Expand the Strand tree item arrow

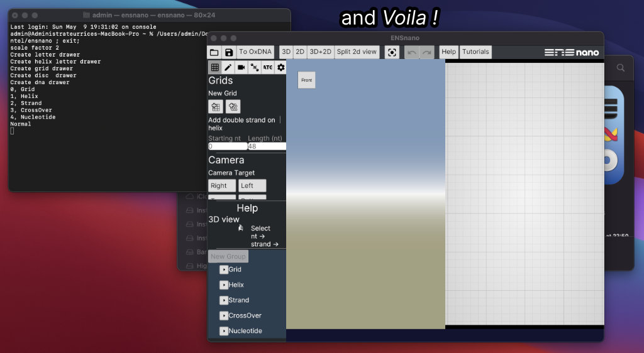tap(224, 300)
